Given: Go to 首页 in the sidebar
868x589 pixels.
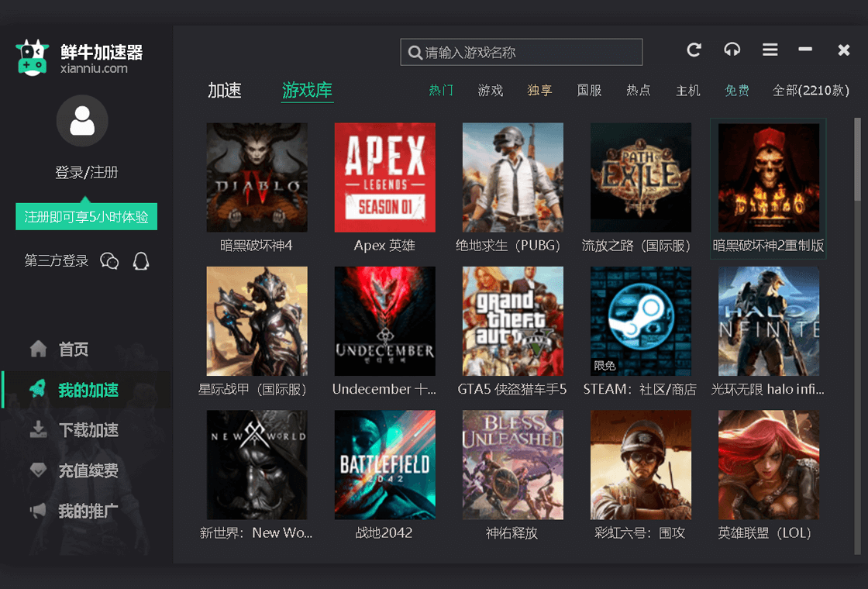Looking at the screenshot, I should (74, 350).
